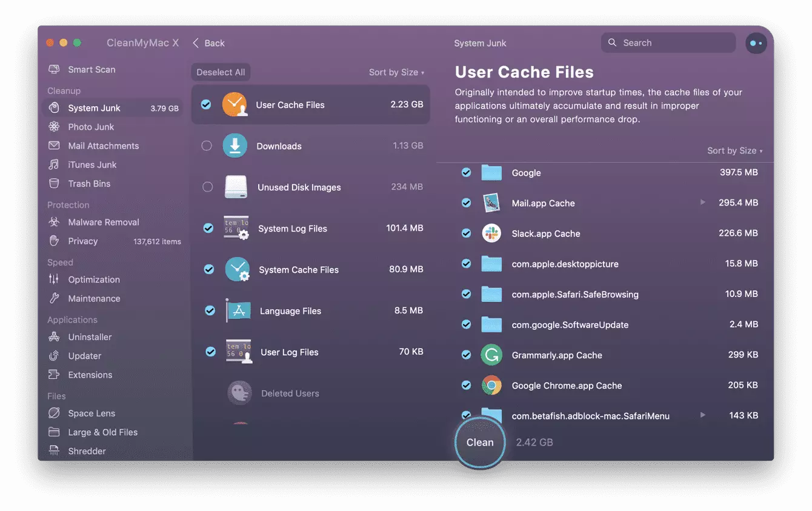Click the Mail Attachments envelope icon

coord(54,145)
